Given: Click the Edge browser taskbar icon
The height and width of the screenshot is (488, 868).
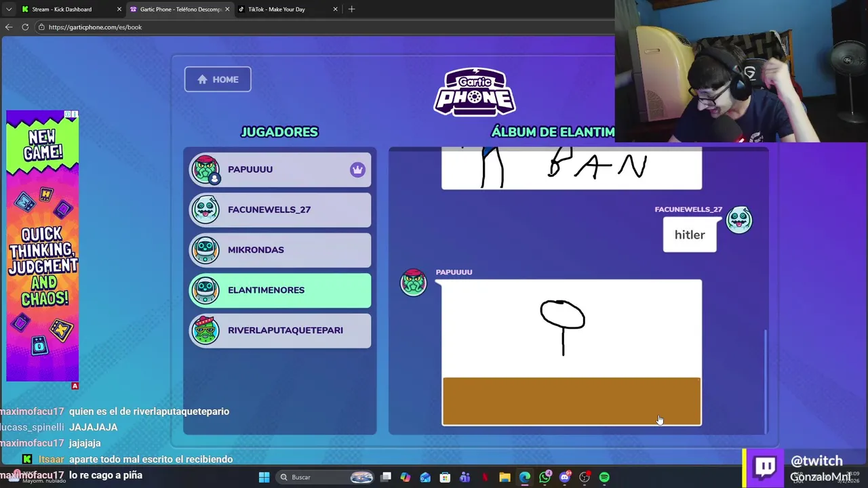Looking at the screenshot, I should [x=525, y=477].
